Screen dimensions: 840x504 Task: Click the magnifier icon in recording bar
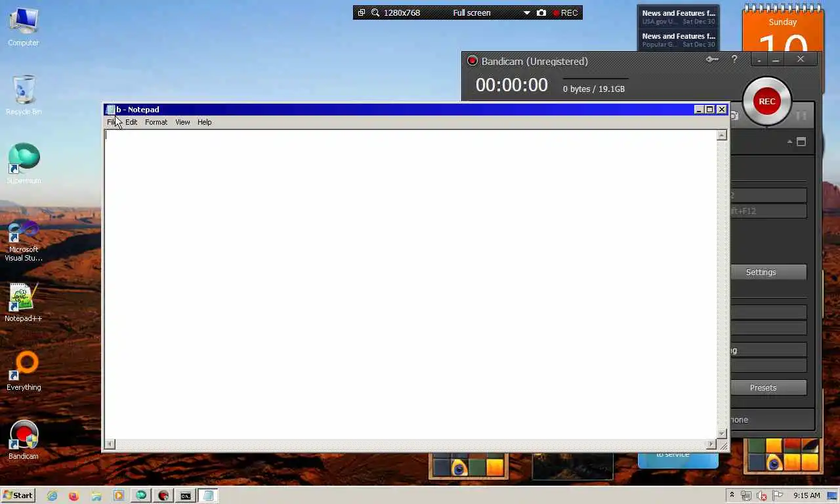pyautogui.click(x=375, y=12)
